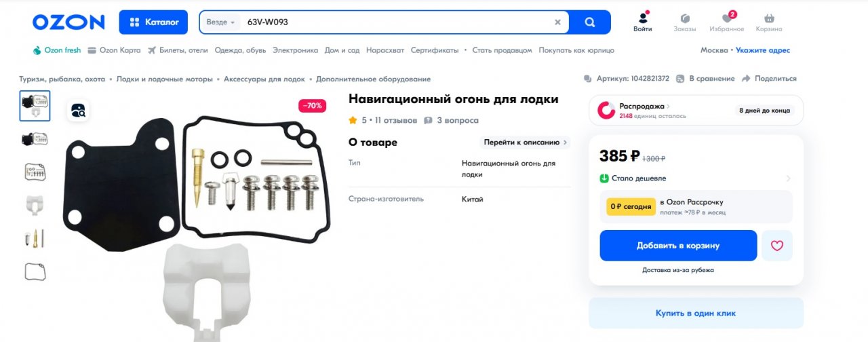
Task: Go to Ozon fresh section
Action: pos(57,50)
